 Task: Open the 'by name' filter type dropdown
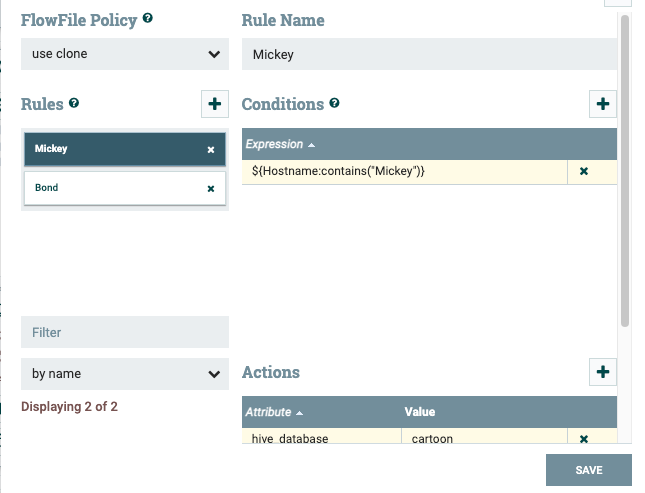click(125, 374)
